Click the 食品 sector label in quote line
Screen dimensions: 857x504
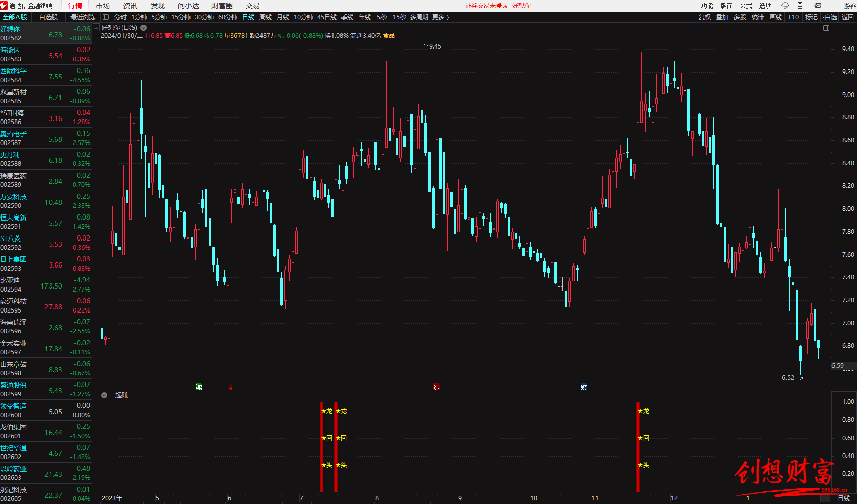389,36
